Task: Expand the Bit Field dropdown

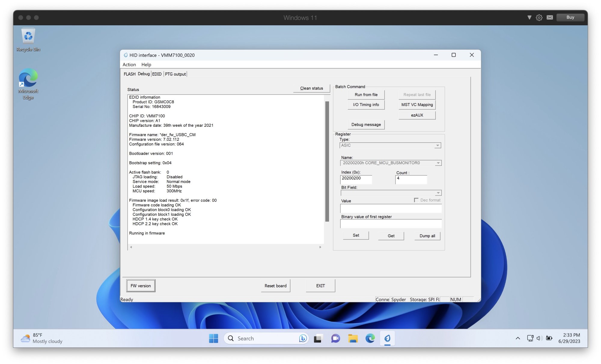Action: coord(438,193)
